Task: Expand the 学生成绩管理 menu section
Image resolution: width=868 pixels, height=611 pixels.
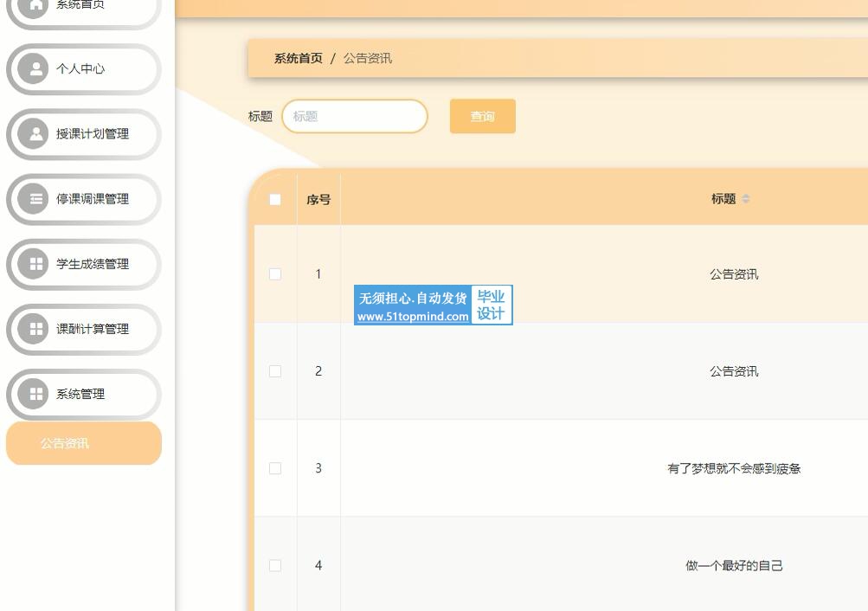Action: click(x=93, y=264)
